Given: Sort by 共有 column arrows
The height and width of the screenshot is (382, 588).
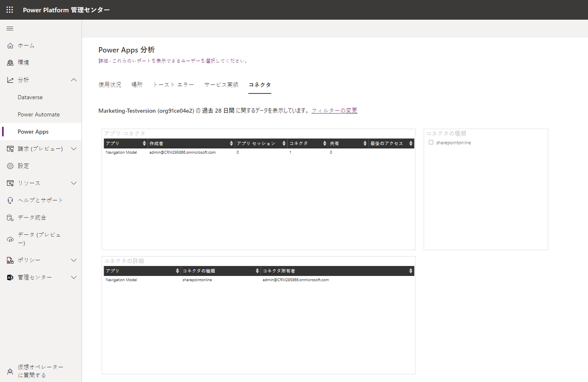Looking at the screenshot, I should tap(365, 143).
